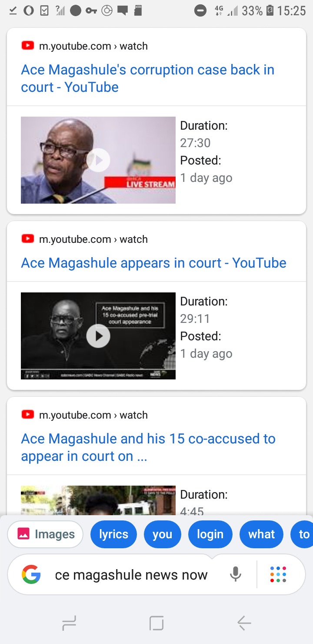The width and height of the screenshot is (313, 644).
Task: Open the recent apps navigation icon
Action: coord(69,624)
